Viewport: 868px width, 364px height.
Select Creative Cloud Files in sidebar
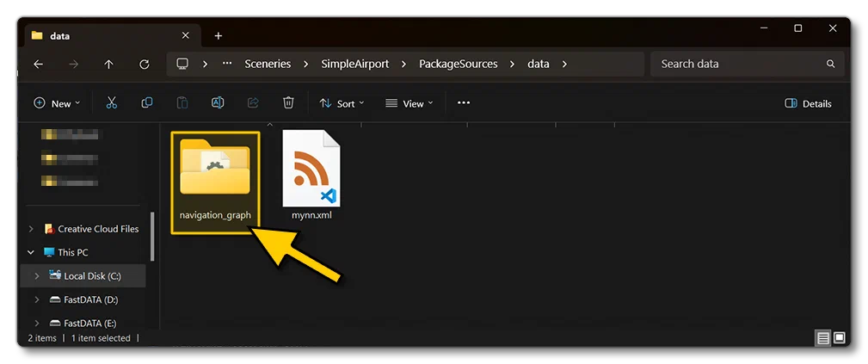[91, 229]
